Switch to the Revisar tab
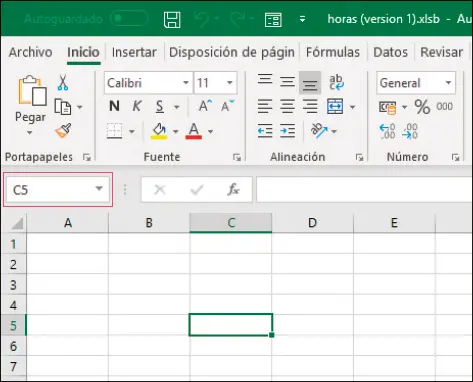The height and width of the screenshot is (382, 473). click(x=441, y=52)
